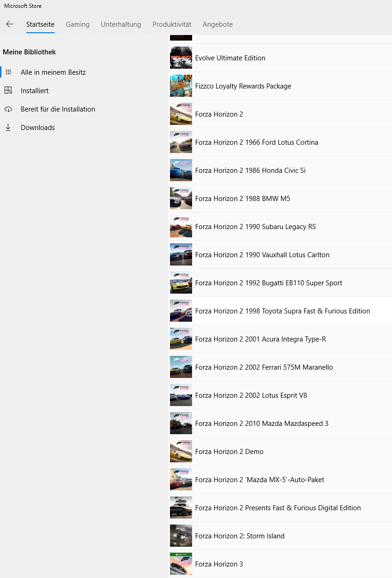392x578 pixels.
Task: Click the 2002 Ferrari 575M Maranello thumbnail
Action: [x=181, y=367]
